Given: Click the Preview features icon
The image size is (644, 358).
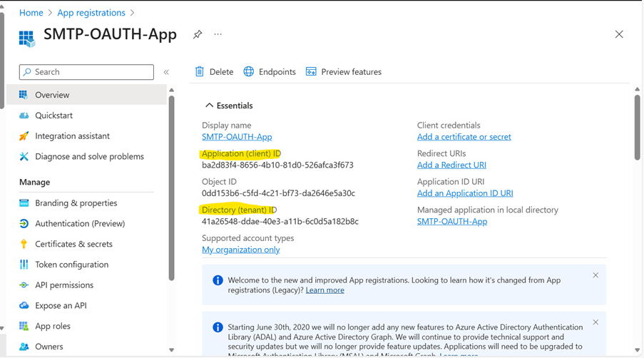Looking at the screenshot, I should point(312,72).
